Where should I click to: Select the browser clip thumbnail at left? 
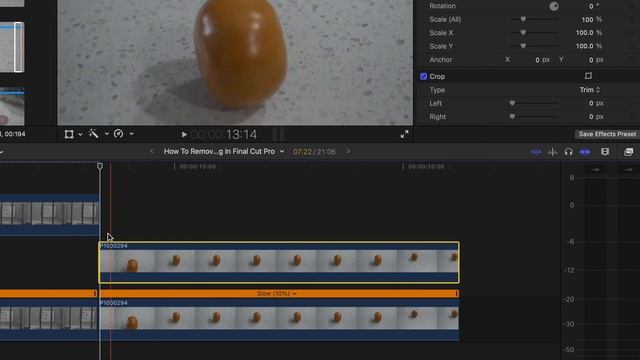[12, 47]
